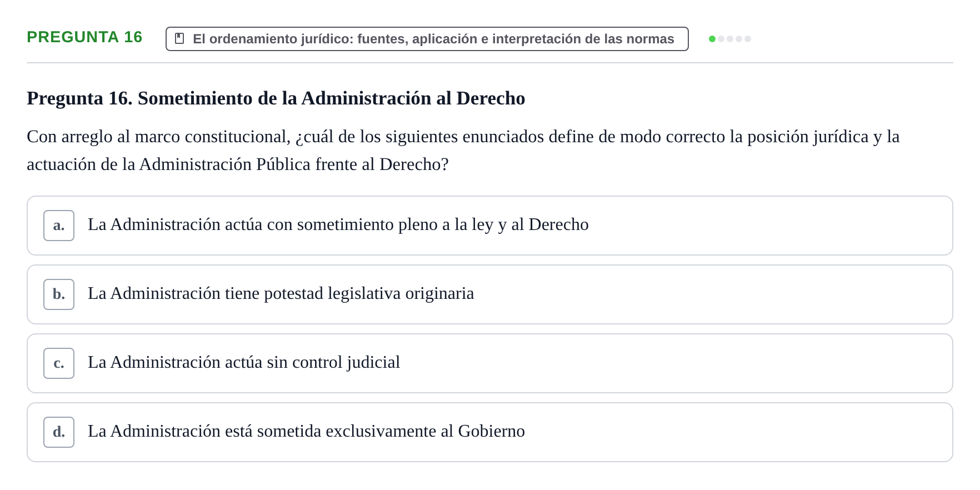Click the green difficulty dot indicator

pyautogui.click(x=712, y=39)
